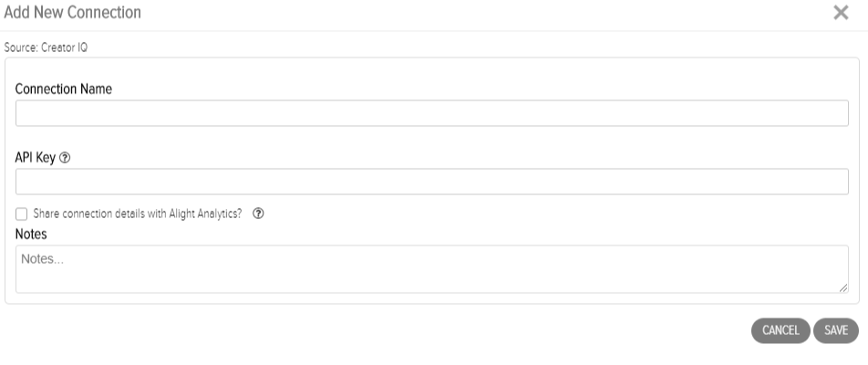The width and height of the screenshot is (868, 365).
Task: Click the Notes field label
Action: (31, 235)
